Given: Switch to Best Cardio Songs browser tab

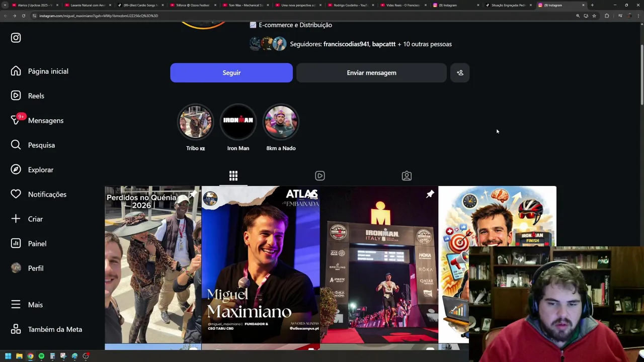Looking at the screenshot, I should pyautogui.click(x=141, y=5).
